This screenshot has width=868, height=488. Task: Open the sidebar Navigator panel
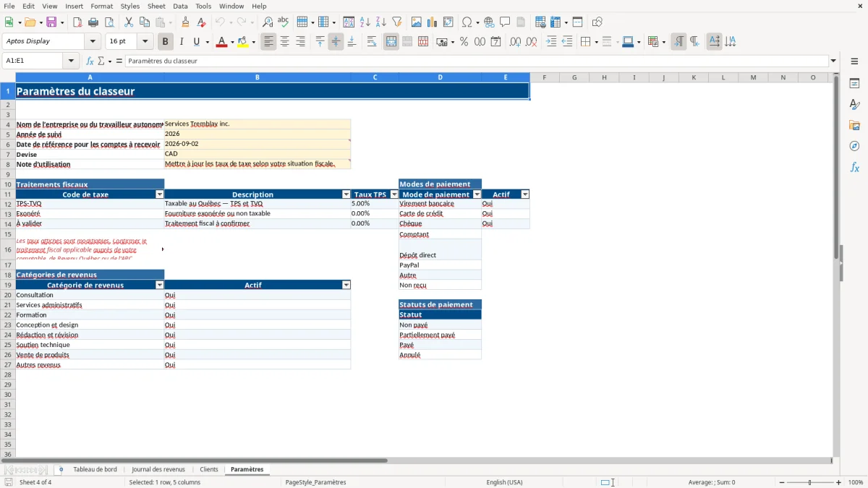(x=854, y=146)
